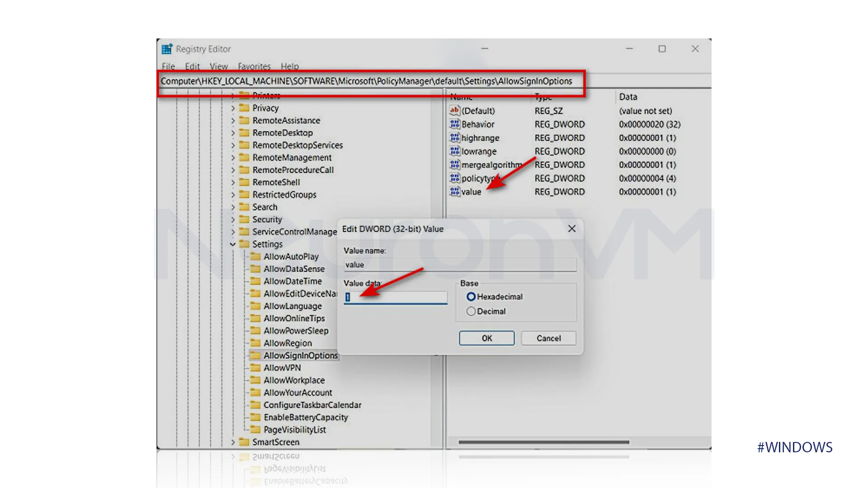This screenshot has width=868, height=488.
Task: Click the Privacy folder icon
Action: tap(244, 108)
